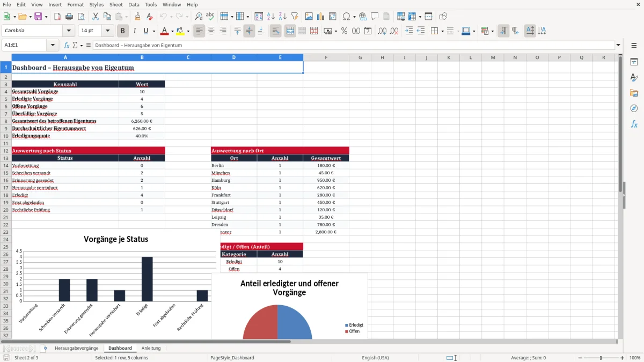Viewport: 644px width, 362px height.
Task: Open the sidebar Navigator compass icon
Action: [x=634, y=108]
